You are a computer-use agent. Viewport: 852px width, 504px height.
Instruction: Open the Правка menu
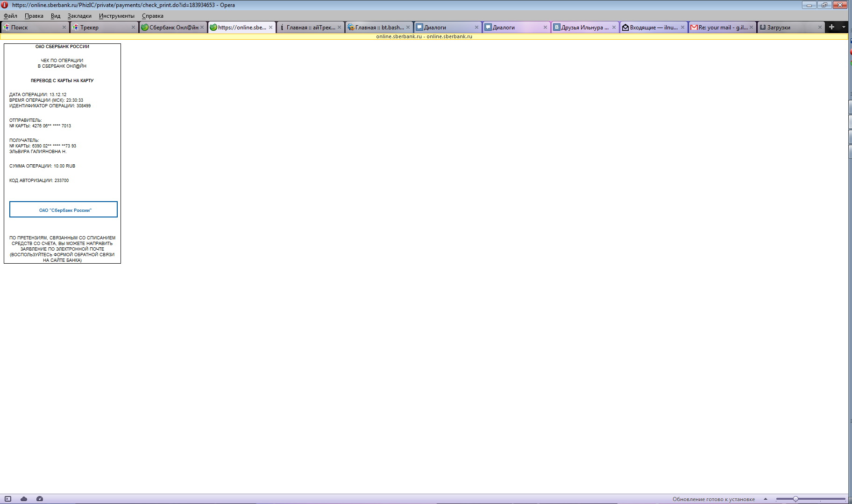(34, 16)
